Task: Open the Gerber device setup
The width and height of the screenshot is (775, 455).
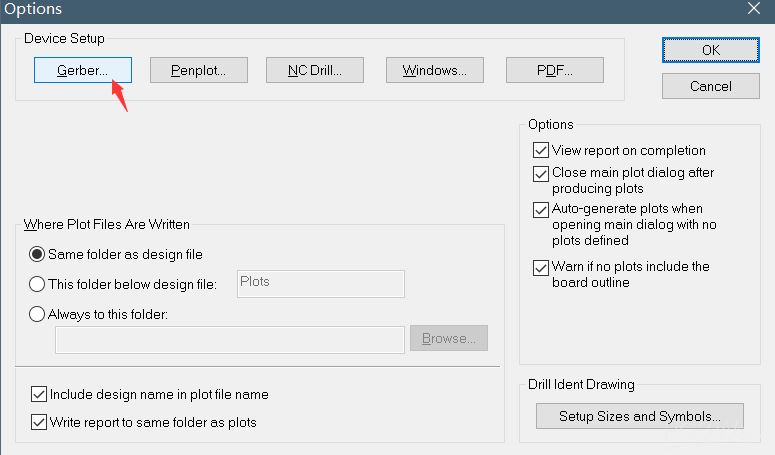Action: coord(83,70)
